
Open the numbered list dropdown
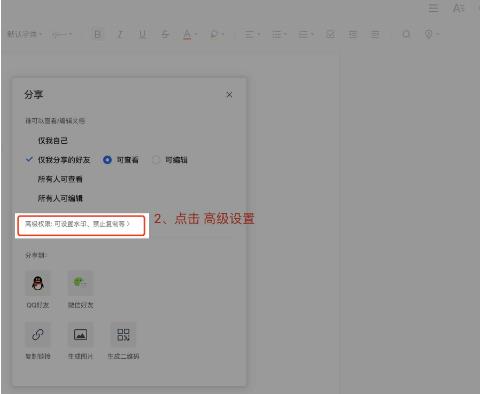click(x=306, y=34)
